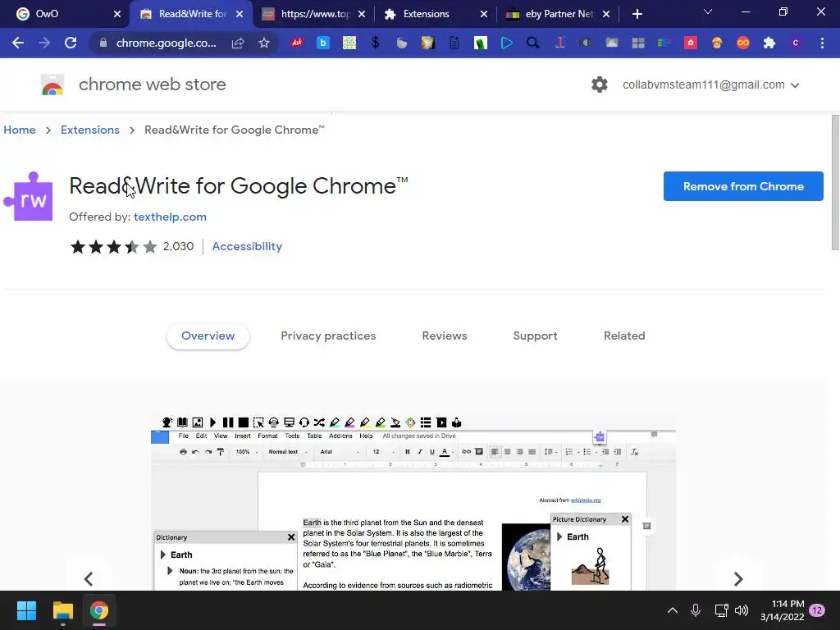Open the Privacy practices tab
840x630 pixels.
(328, 336)
